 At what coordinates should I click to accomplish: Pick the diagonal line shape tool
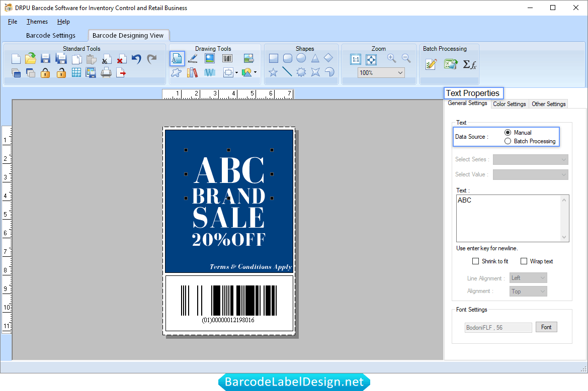click(x=287, y=71)
